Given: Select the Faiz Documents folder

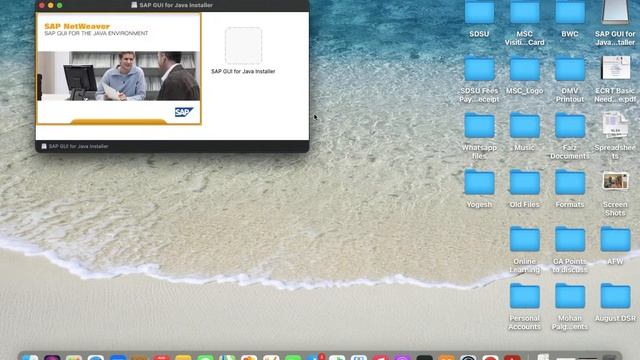Looking at the screenshot, I should pos(570,125).
